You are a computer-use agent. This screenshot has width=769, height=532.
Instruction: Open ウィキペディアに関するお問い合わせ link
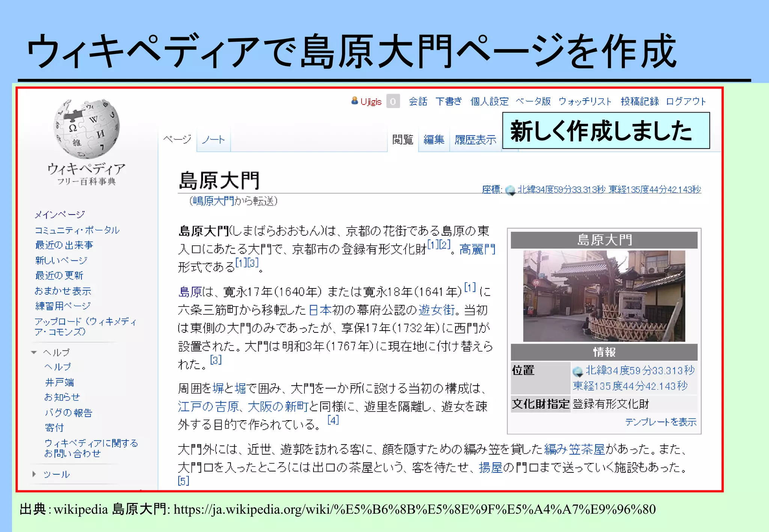tap(91, 448)
